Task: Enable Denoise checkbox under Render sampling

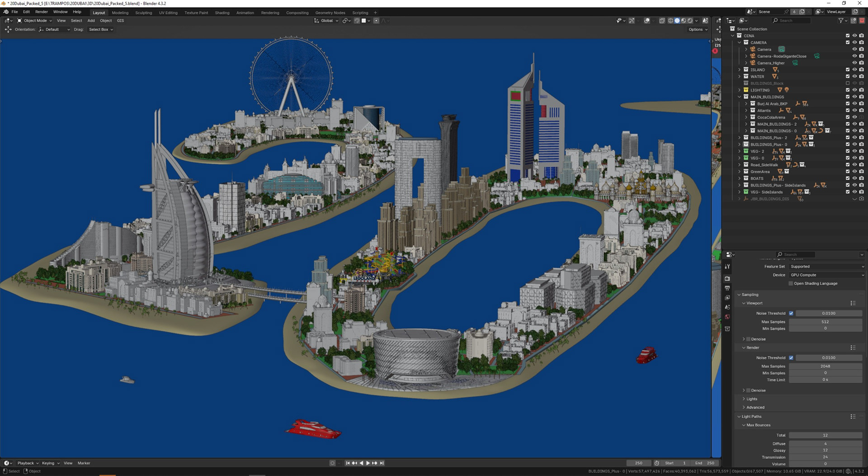Action: pyautogui.click(x=748, y=390)
